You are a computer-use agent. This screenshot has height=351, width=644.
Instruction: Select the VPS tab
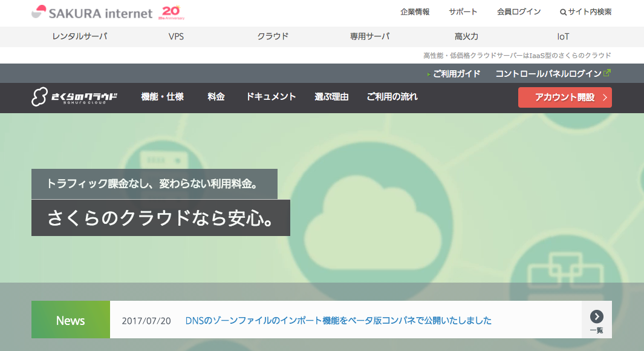pos(176,36)
